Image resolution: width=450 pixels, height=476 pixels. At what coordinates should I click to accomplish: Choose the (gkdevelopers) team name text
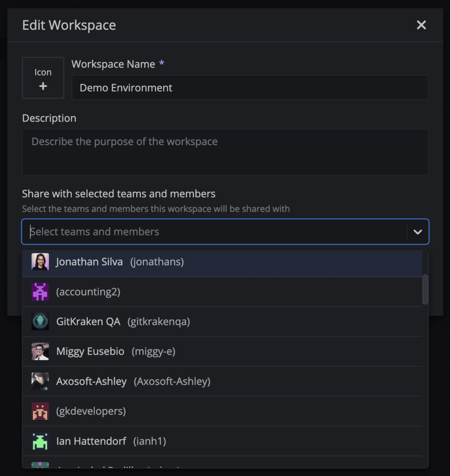(91, 411)
